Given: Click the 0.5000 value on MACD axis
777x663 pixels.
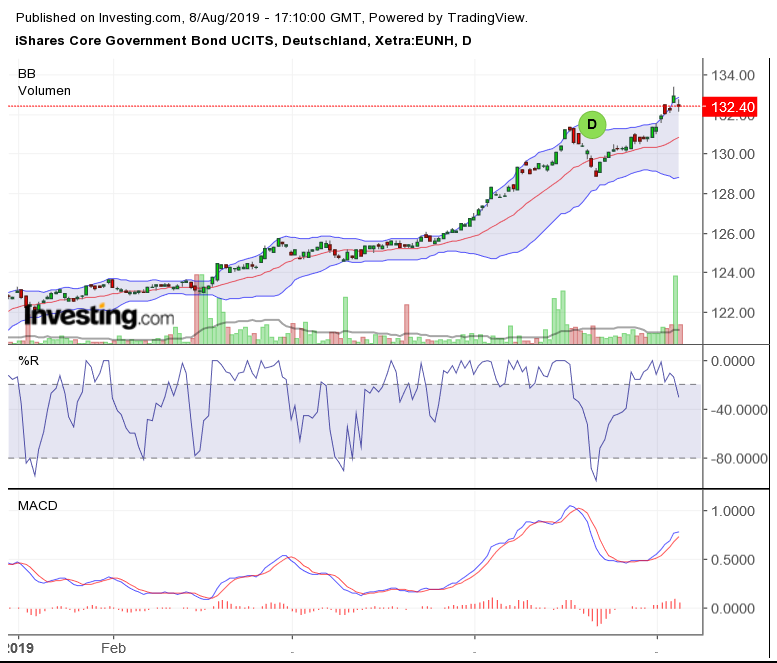Looking at the screenshot, I should [733, 559].
